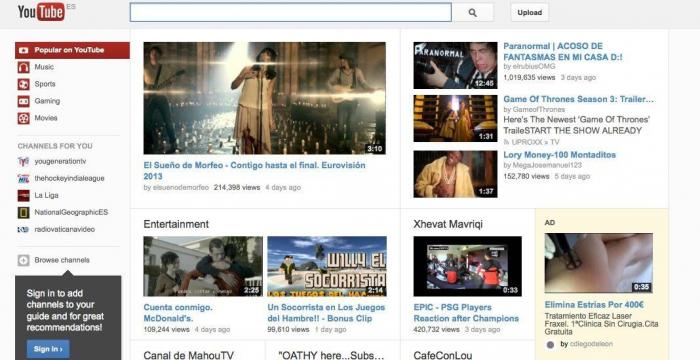
Task: Click the yougenerationtv channel avatar
Action: [x=24, y=161]
